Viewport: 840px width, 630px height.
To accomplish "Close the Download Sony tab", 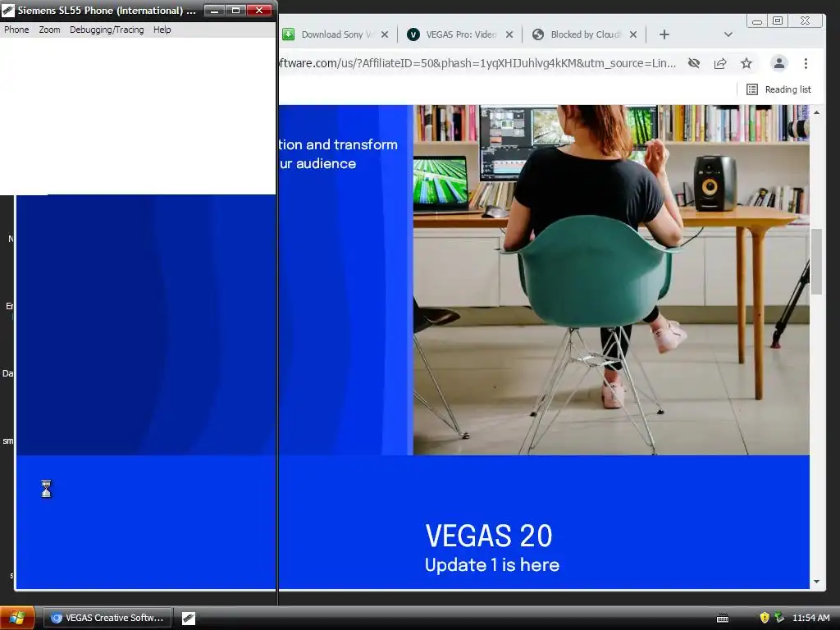I will [x=385, y=34].
